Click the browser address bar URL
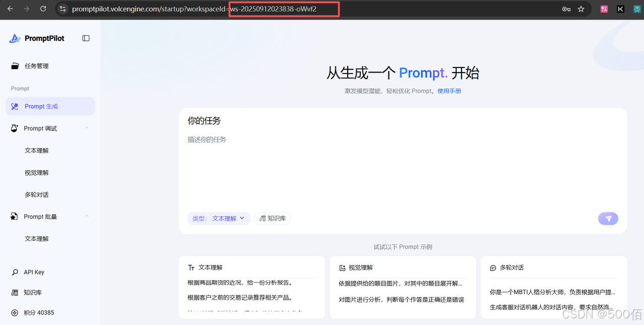The height and width of the screenshot is (325, 644). pos(194,9)
